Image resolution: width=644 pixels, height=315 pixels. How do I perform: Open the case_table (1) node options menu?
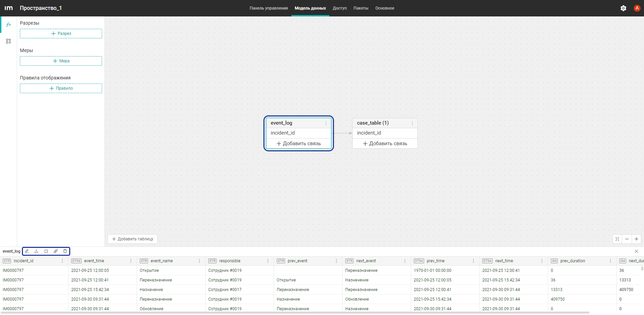coord(412,123)
